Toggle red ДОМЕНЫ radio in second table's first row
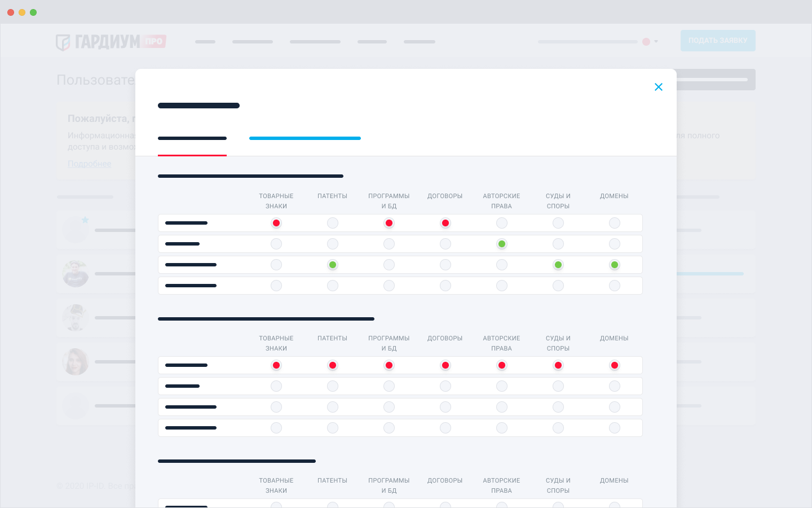 pos(615,365)
